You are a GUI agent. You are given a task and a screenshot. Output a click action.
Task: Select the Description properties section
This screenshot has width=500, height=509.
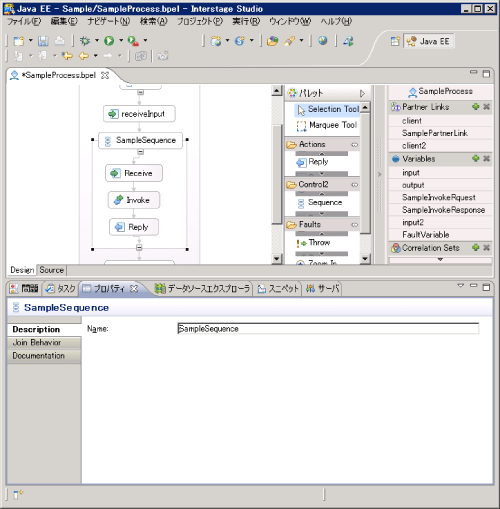click(x=44, y=329)
